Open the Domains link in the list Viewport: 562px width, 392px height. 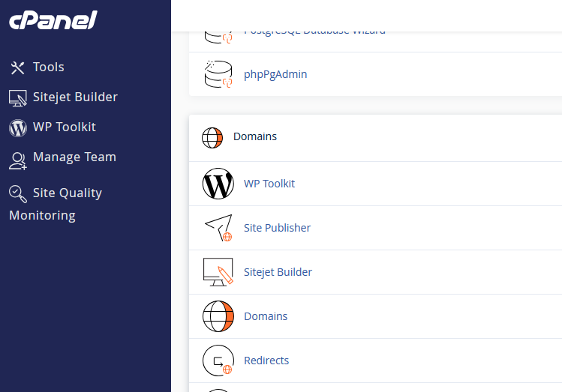tap(266, 316)
